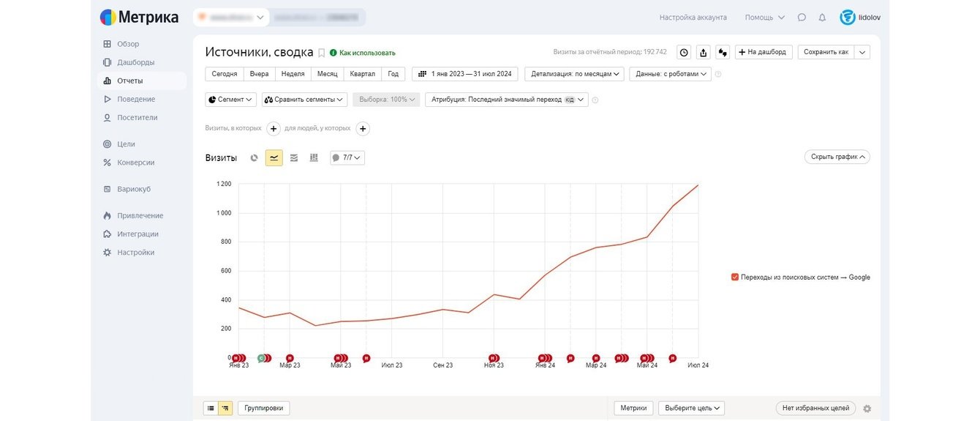Expand arrow next to Сохранить как
980x421 pixels.
point(862,52)
